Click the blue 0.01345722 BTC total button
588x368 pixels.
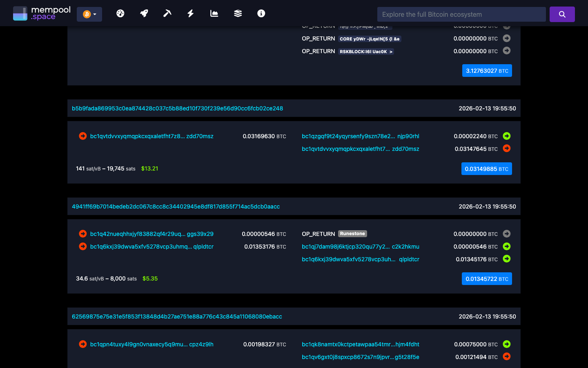point(487,278)
